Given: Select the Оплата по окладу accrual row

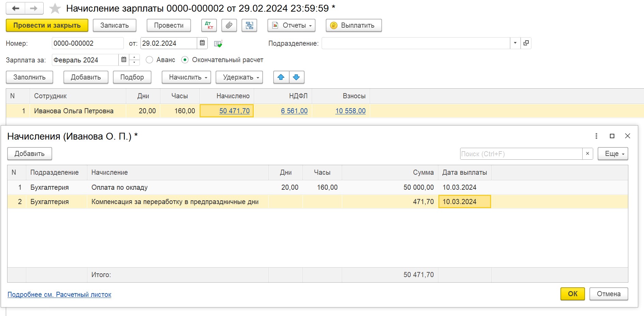Looking at the screenshot, I should pos(318,187).
